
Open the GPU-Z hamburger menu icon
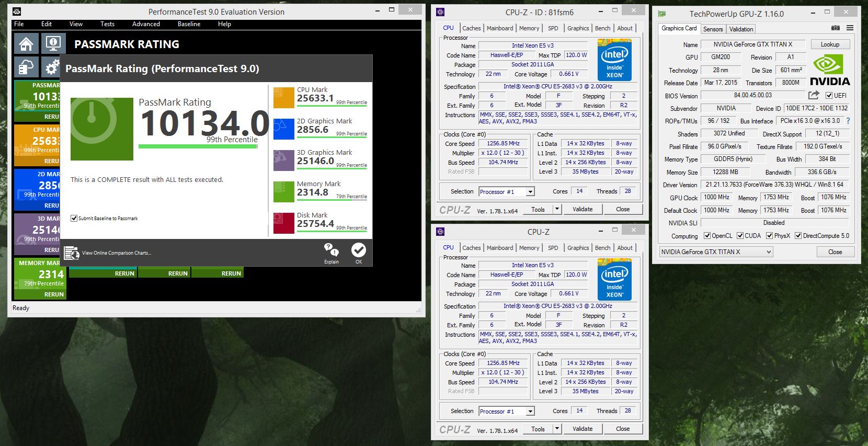click(850, 28)
